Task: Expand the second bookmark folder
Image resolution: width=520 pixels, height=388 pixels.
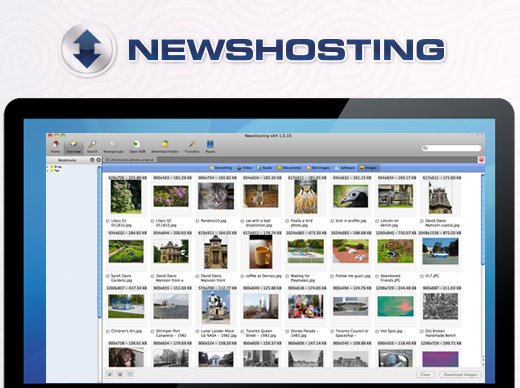Action: click(48, 171)
